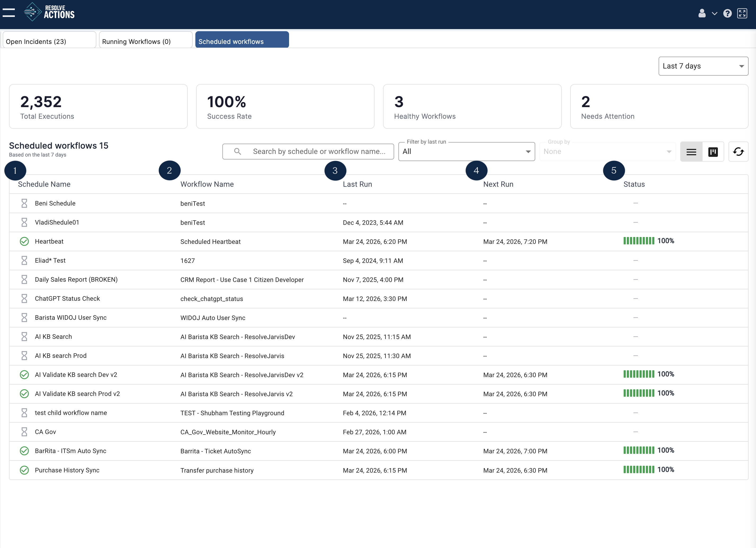The image size is (756, 548).
Task: Focus the schedule or workflow search field
Action: [x=319, y=152]
